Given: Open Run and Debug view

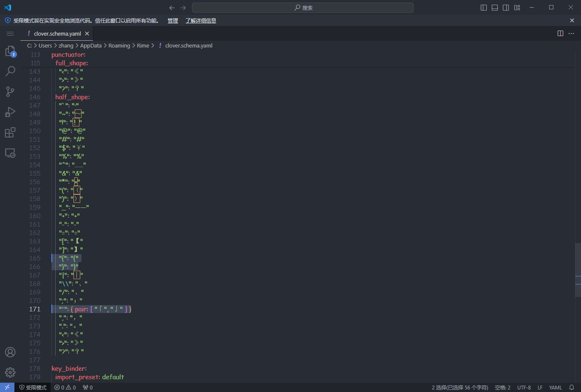Looking at the screenshot, I should coord(10,112).
